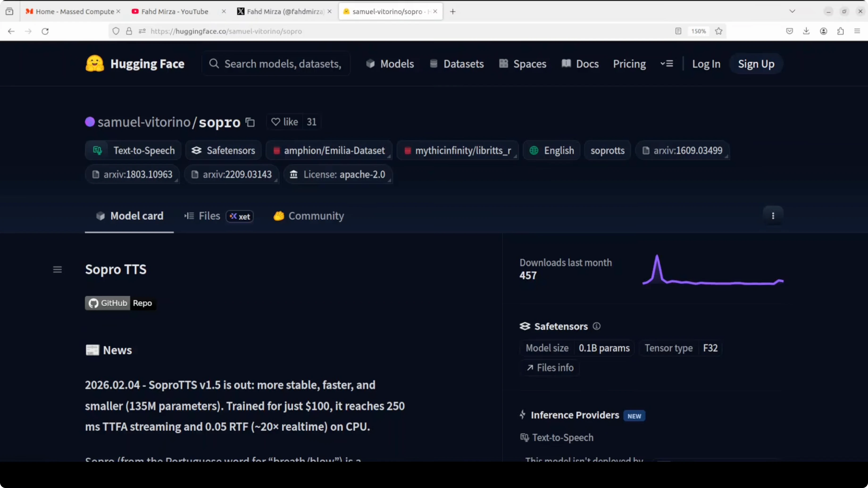
Task: Open table of contents hamburger icon
Action: 57,269
